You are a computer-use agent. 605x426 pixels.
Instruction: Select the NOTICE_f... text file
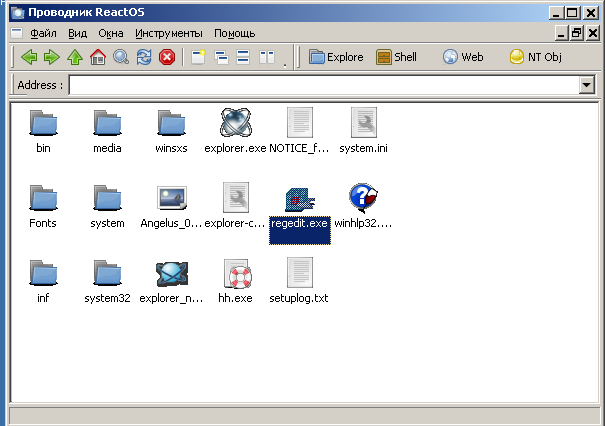[x=299, y=131]
